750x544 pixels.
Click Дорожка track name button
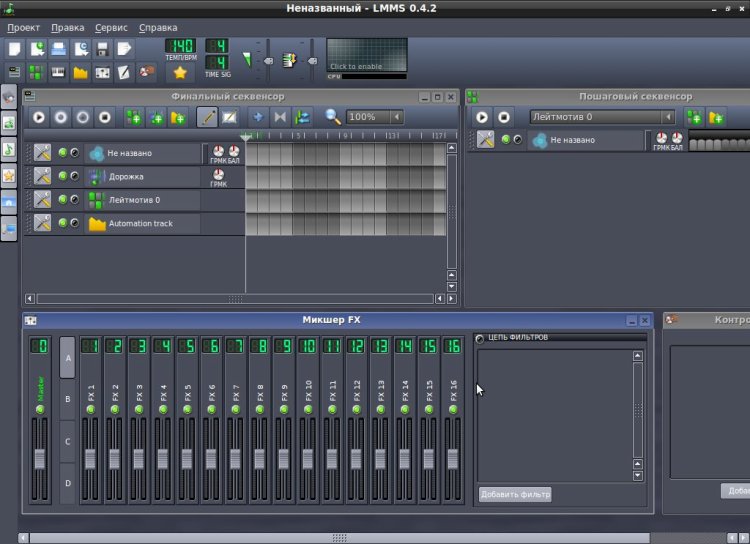142,177
